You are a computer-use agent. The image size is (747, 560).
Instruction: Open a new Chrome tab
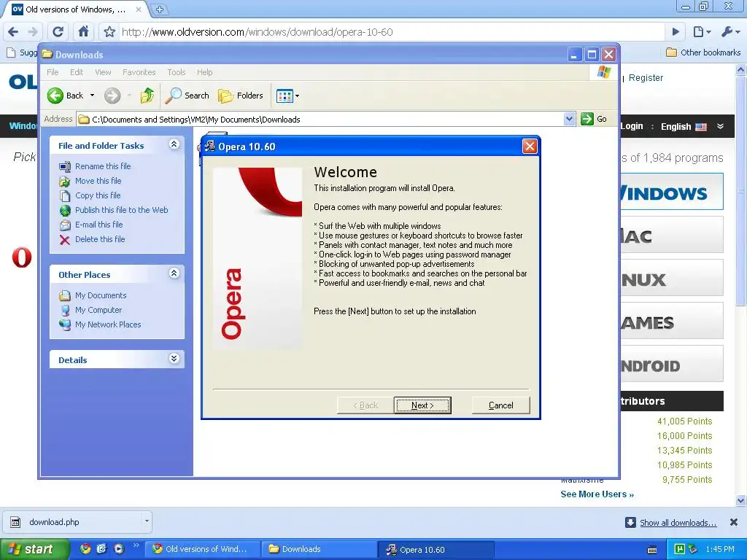pos(160,9)
